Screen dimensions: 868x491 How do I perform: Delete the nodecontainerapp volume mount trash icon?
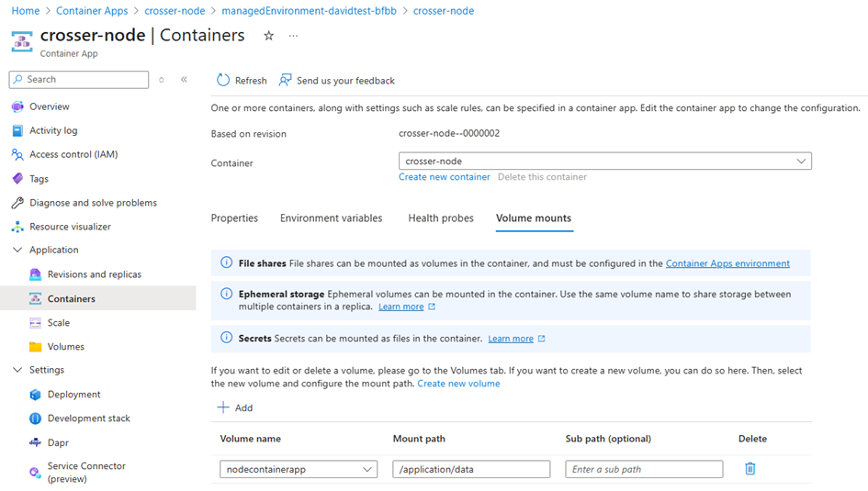pyautogui.click(x=750, y=469)
